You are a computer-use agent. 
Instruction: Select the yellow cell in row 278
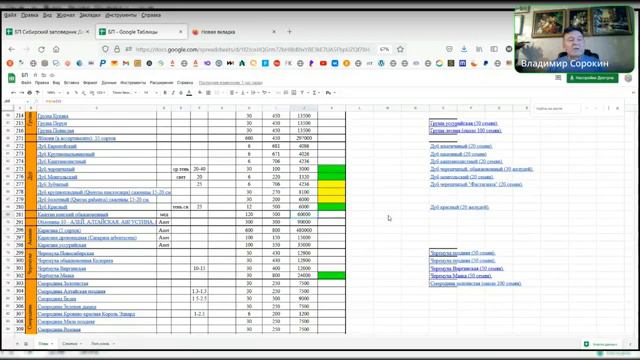331,192
